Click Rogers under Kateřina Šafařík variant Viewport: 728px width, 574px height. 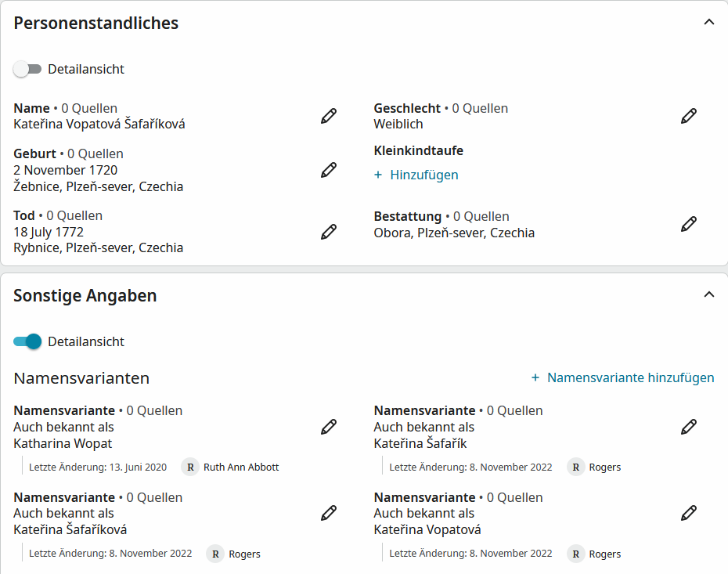pyautogui.click(x=605, y=467)
